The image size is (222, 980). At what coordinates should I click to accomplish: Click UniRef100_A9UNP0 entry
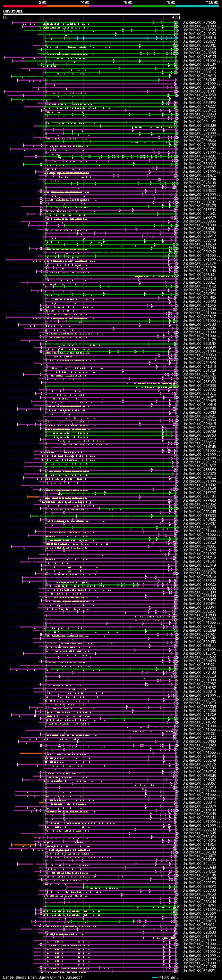click(x=199, y=103)
